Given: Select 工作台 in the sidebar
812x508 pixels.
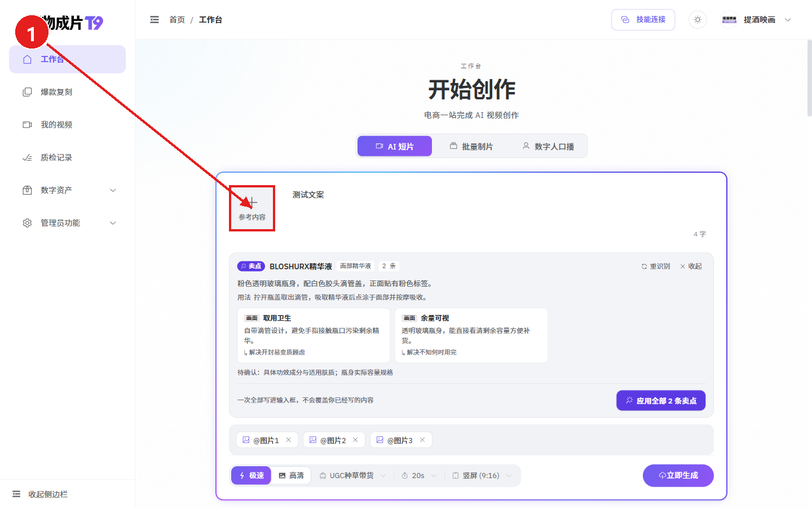Looking at the screenshot, I should click(67, 59).
